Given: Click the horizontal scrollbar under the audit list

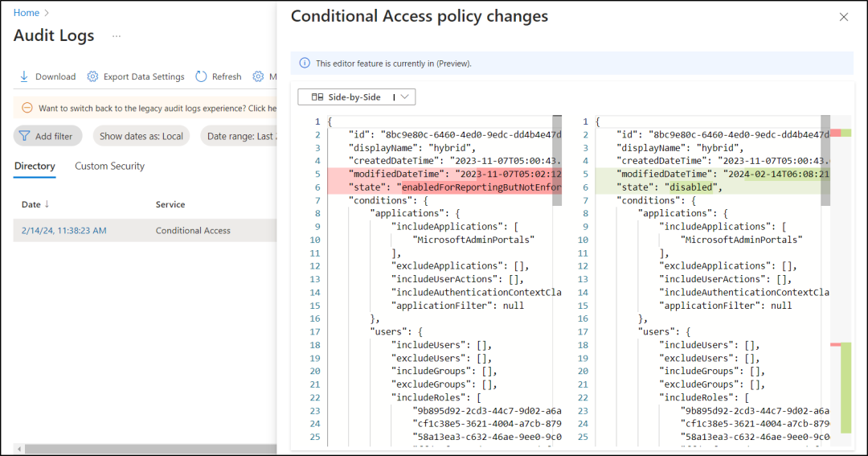Looking at the screenshot, I should (150, 449).
